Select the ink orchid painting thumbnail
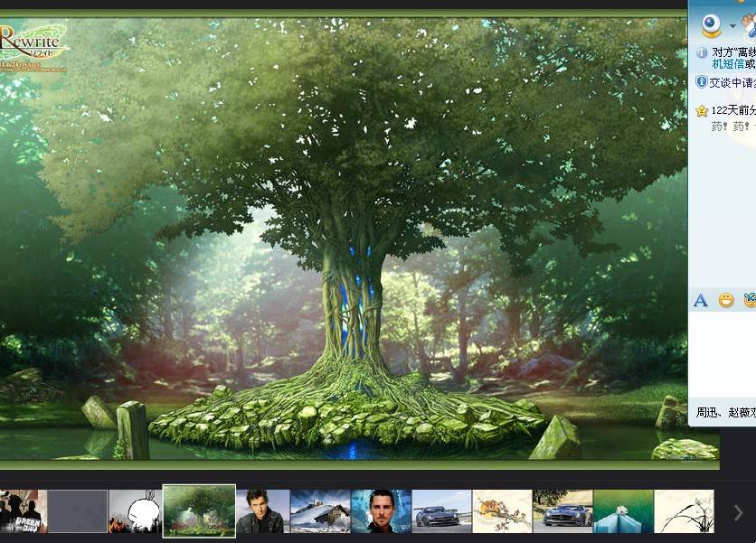 (685, 511)
